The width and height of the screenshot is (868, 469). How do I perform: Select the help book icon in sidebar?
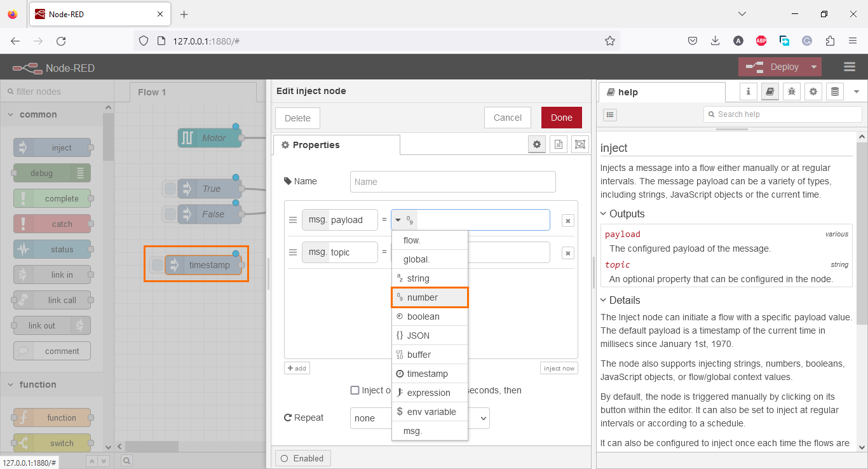(770, 92)
